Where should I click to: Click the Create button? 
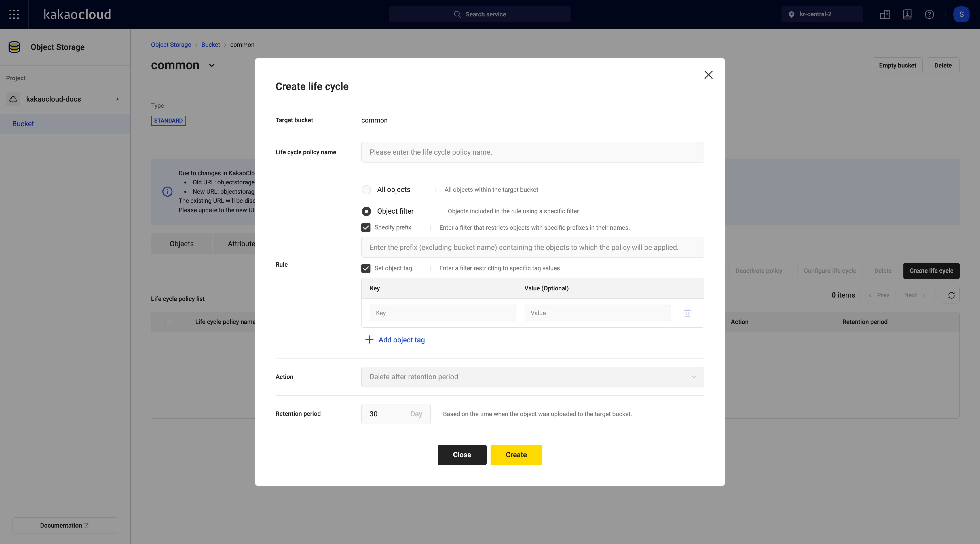(516, 455)
